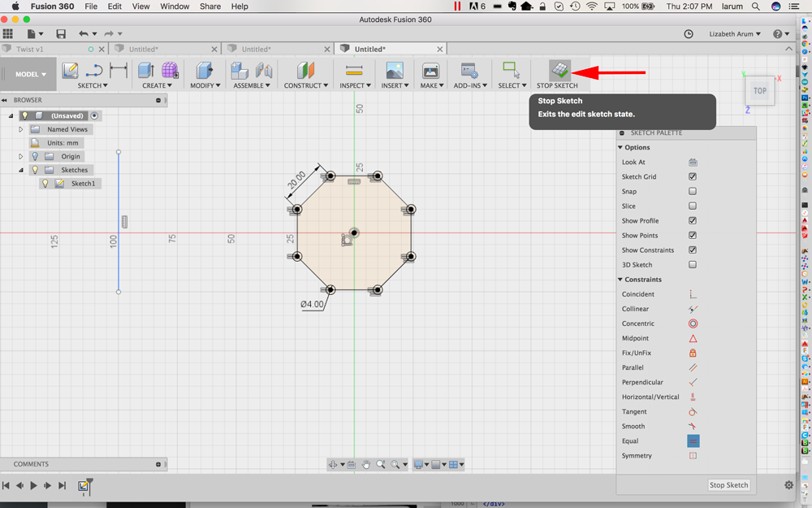Open the Lizabeth Arum account dropdown
812x508 pixels.
point(735,33)
